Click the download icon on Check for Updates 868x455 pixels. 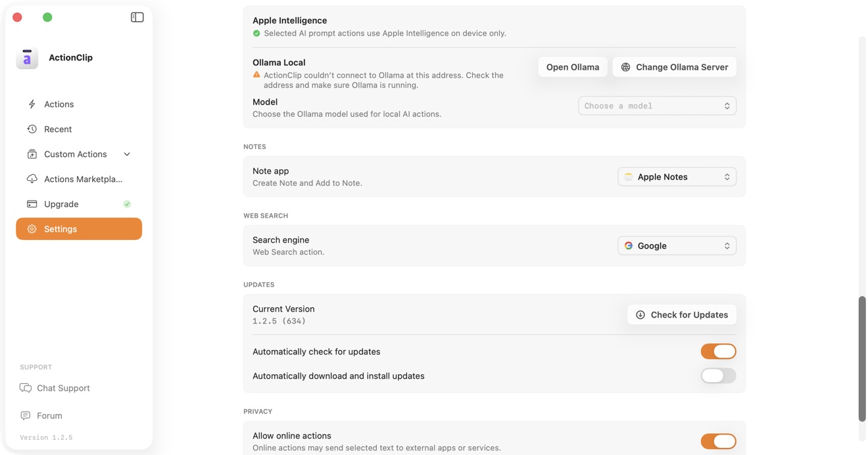click(x=640, y=315)
